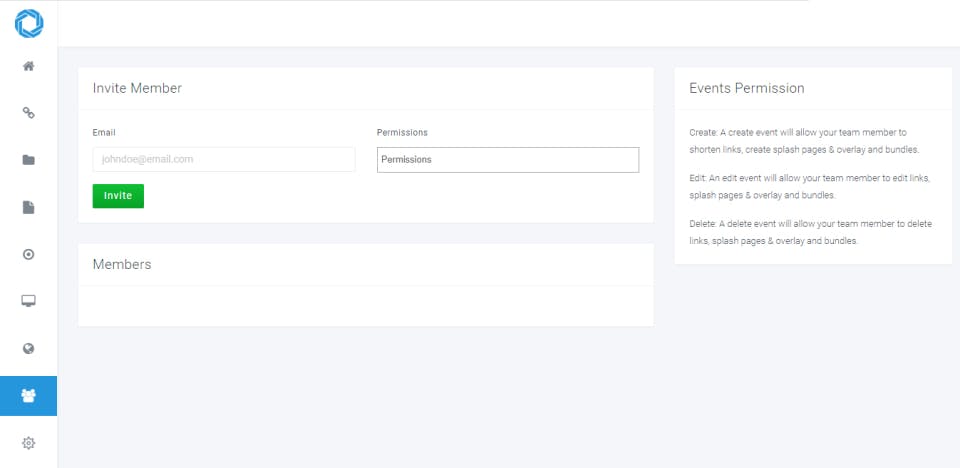
Task: Click the Invite Member panel heading
Action: coord(137,88)
